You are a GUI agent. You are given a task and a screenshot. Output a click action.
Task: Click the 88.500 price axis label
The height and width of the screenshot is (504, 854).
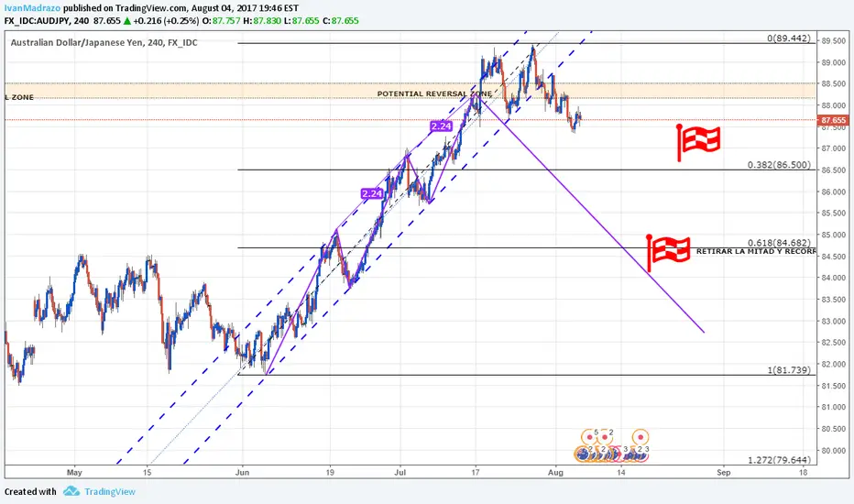(834, 84)
